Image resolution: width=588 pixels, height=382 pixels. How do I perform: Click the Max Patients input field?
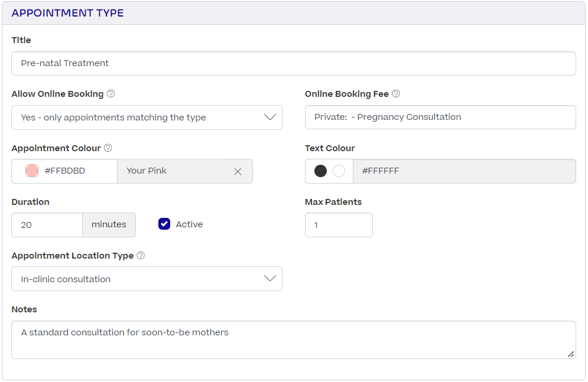(x=339, y=225)
